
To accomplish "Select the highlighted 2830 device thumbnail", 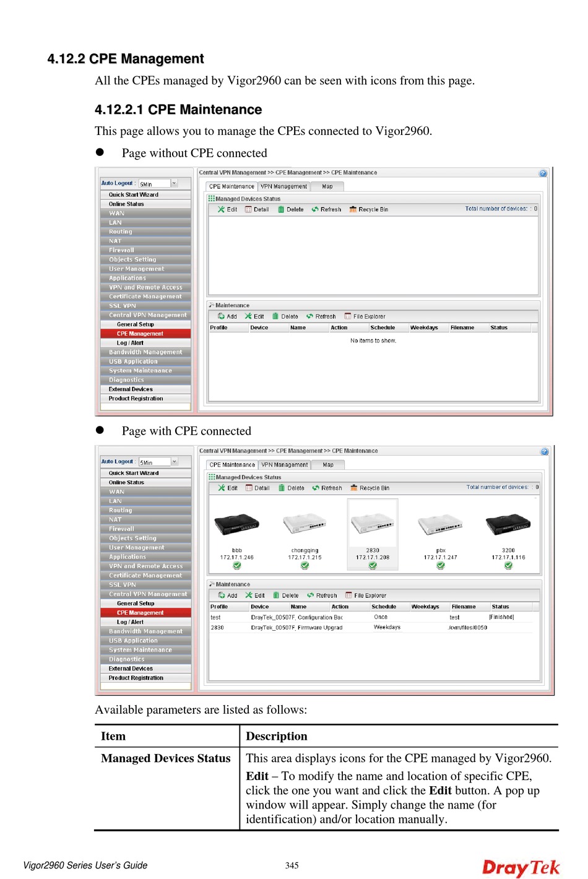I will [x=373, y=525].
